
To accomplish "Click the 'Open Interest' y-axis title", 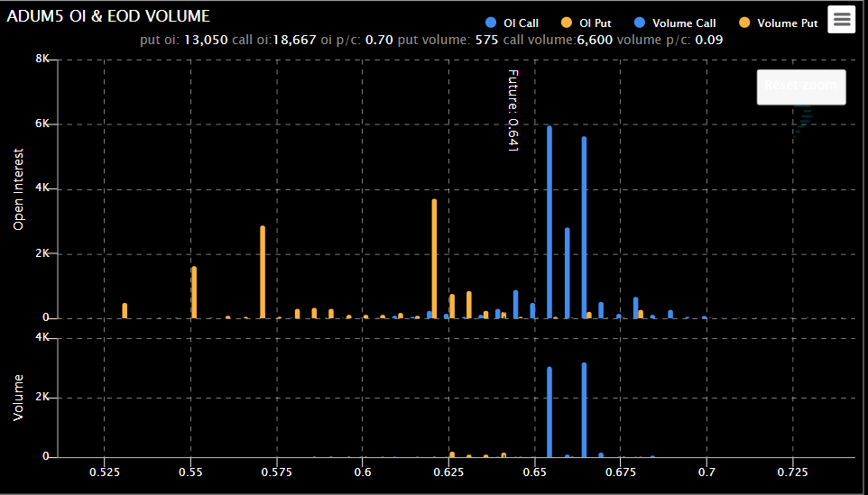I will 19,189.
